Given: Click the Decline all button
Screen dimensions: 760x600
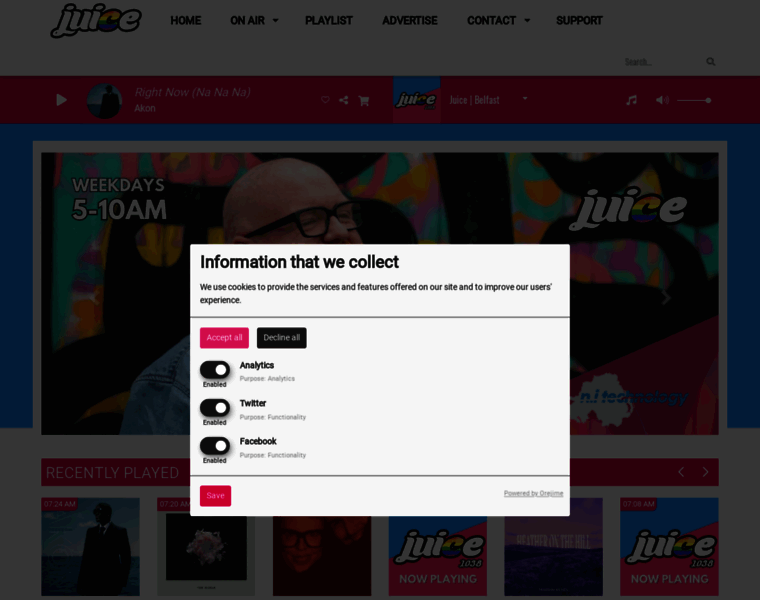Looking at the screenshot, I should 282,338.
